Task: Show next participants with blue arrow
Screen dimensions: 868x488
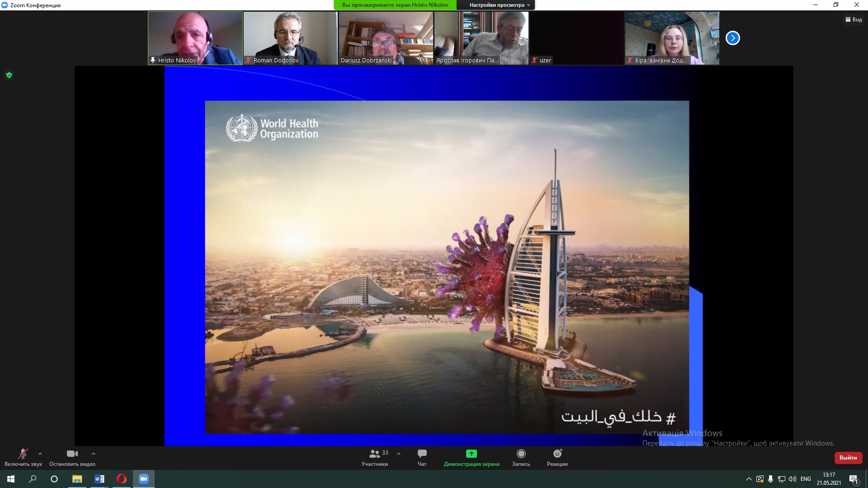Action: pos(732,38)
